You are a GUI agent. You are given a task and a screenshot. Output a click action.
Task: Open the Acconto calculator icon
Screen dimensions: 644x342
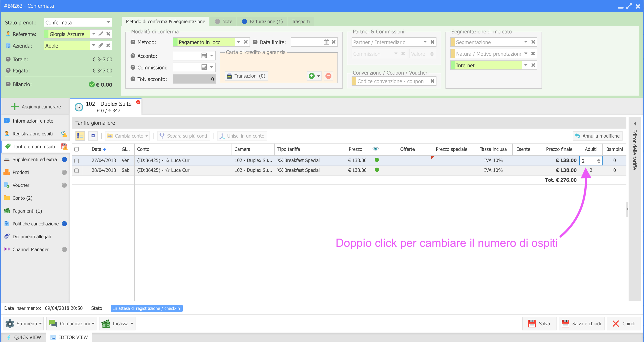pyautogui.click(x=204, y=56)
